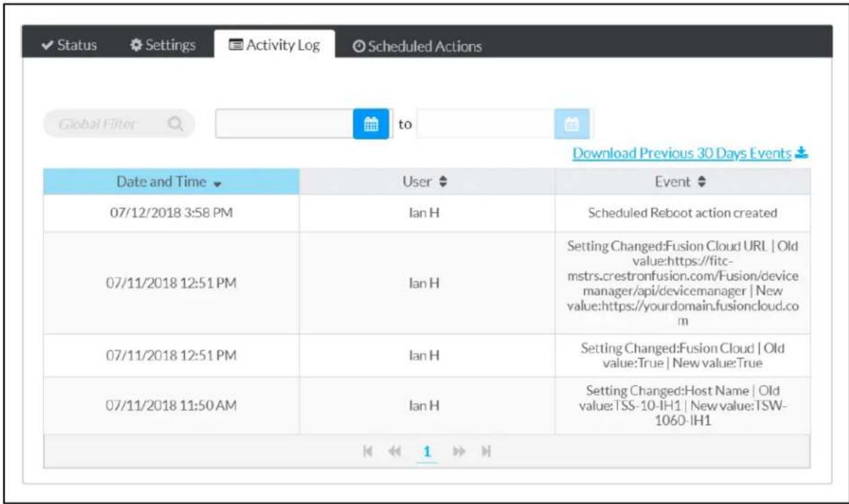Image resolution: width=849 pixels, height=504 pixels.
Task: Open the end date calendar picker
Action: click(572, 125)
